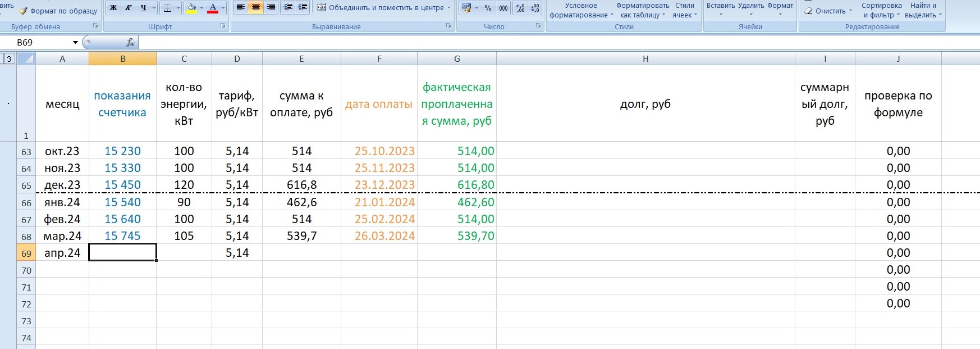Click the Select All corner
The height and width of the screenshot is (349, 980).
[26, 58]
